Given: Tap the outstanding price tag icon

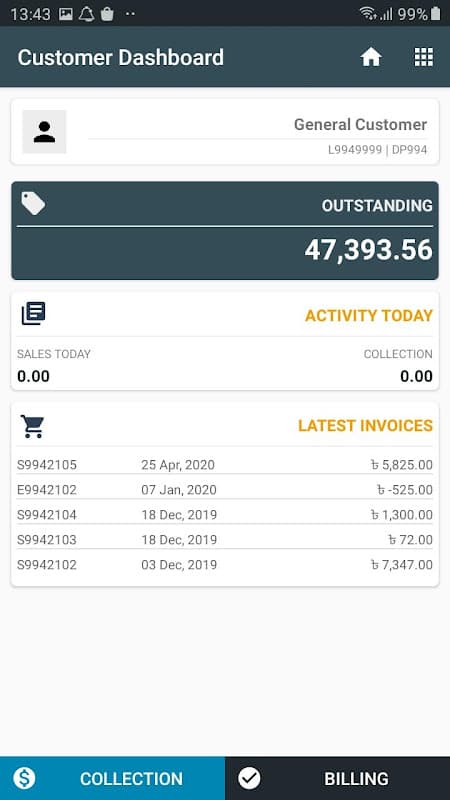Looking at the screenshot, I should coord(33,203).
